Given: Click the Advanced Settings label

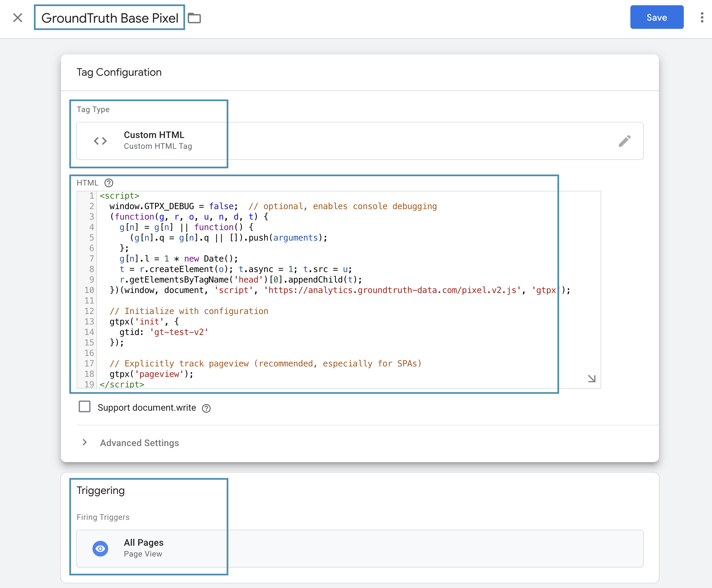Looking at the screenshot, I should point(139,443).
